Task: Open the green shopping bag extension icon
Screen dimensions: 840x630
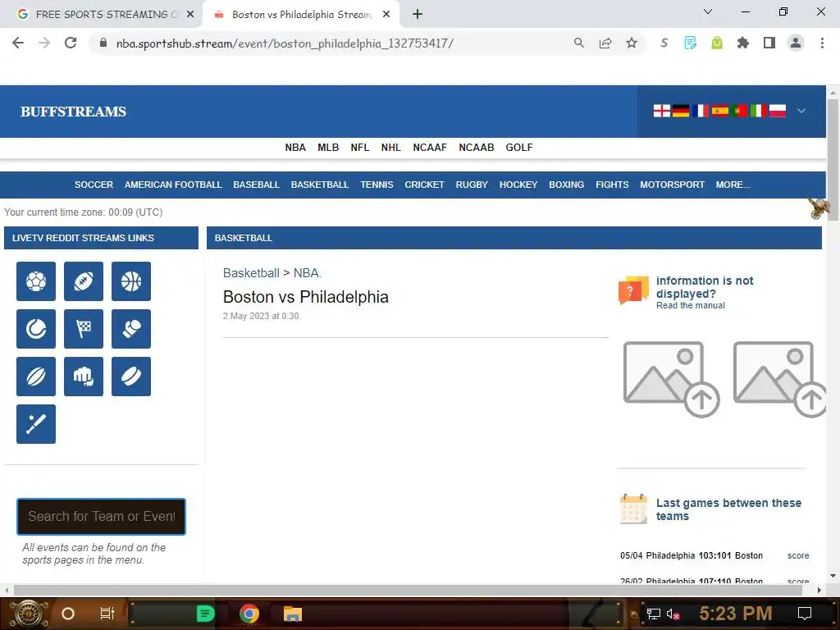Action: (717, 43)
